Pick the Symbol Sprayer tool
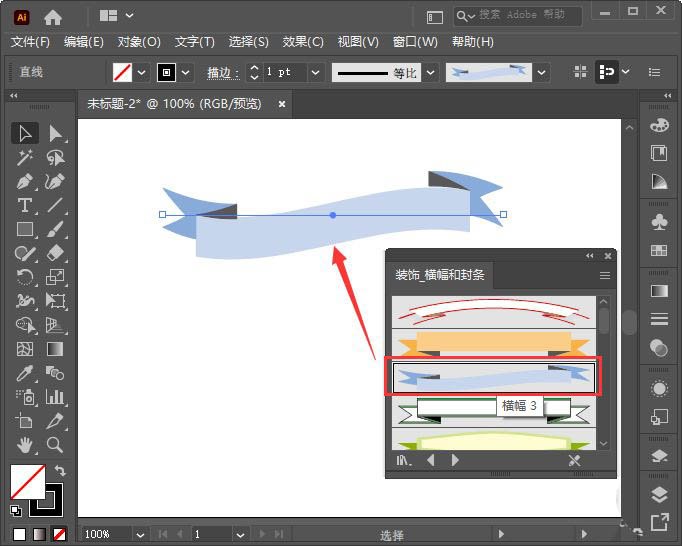The width and height of the screenshot is (682, 546). point(25,397)
